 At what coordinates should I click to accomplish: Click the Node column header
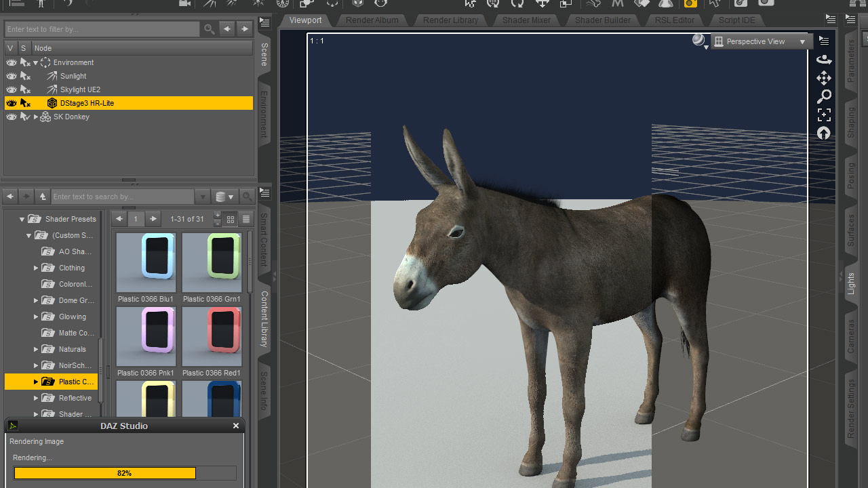coord(142,48)
